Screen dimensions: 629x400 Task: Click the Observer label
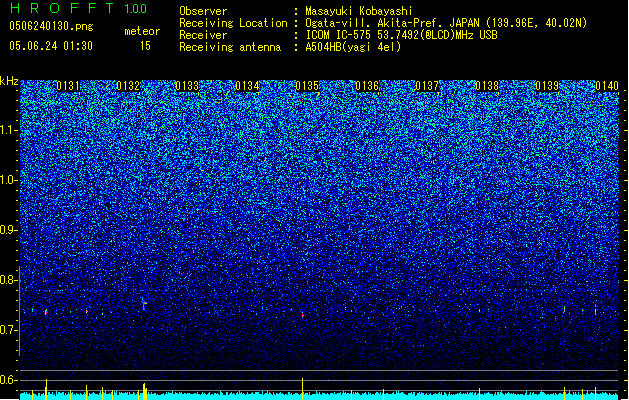[x=203, y=11]
